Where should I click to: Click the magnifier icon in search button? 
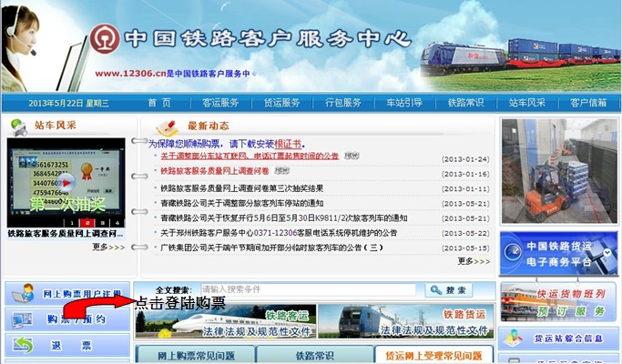(436, 290)
